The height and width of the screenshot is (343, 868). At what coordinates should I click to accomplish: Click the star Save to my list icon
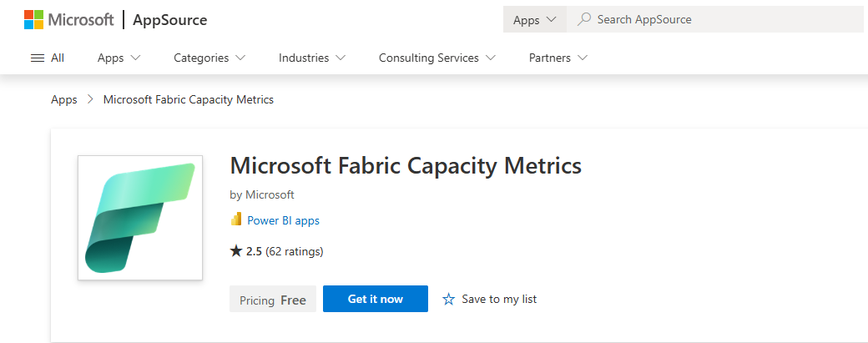(x=449, y=299)
